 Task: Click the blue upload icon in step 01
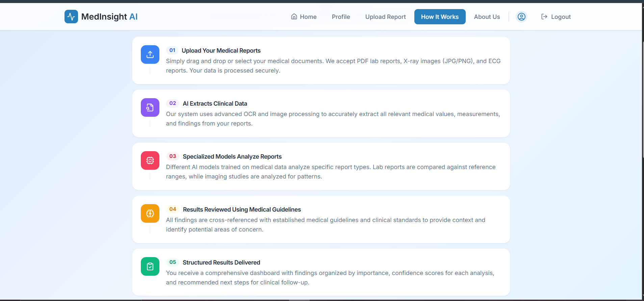150,55
